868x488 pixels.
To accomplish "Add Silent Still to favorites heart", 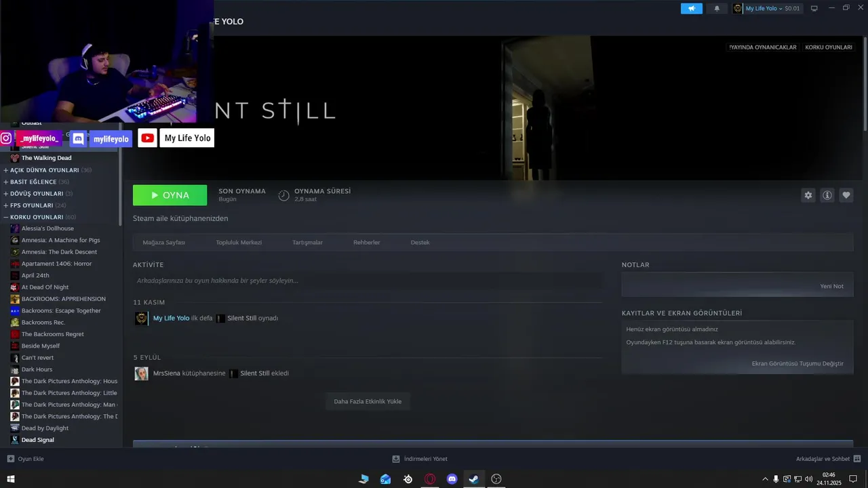I will 846,195.
